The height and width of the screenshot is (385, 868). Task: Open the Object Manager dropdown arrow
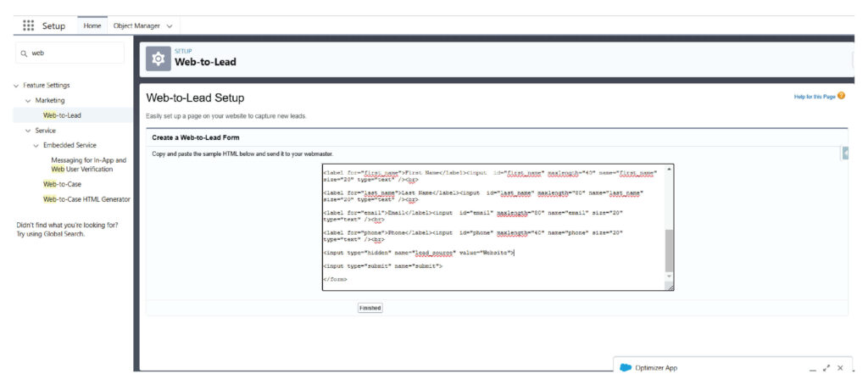click(170, 26)
